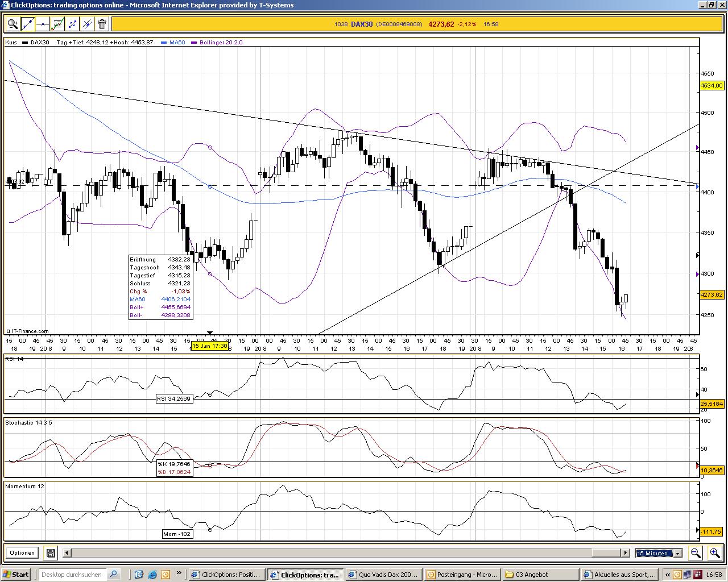Select the object move tool with blue arrows
The height and width of the screenshot is (582, 728).
[72, 24]
